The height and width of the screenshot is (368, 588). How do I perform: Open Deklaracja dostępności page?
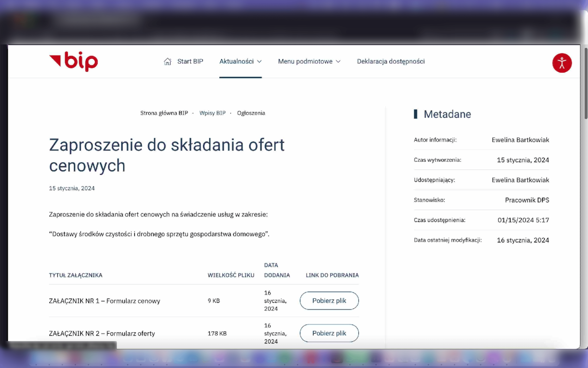coord(391,61)
